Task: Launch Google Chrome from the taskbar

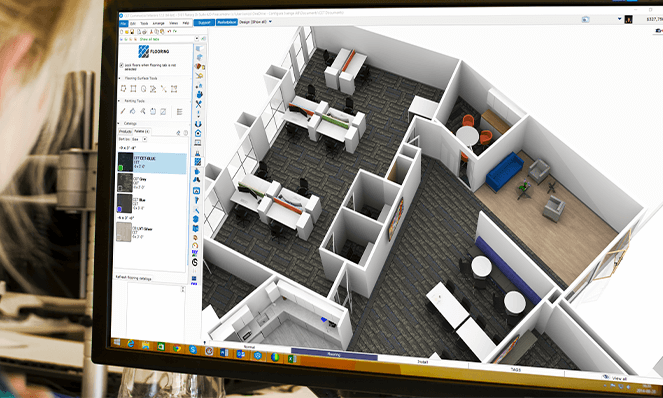Action: [x=177, y=348]
